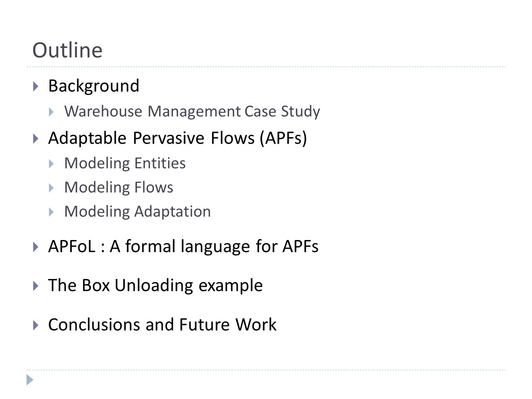
Task: Click the arrow bullet before Adaptable Pervasive Flows
Action: (36, 138)
